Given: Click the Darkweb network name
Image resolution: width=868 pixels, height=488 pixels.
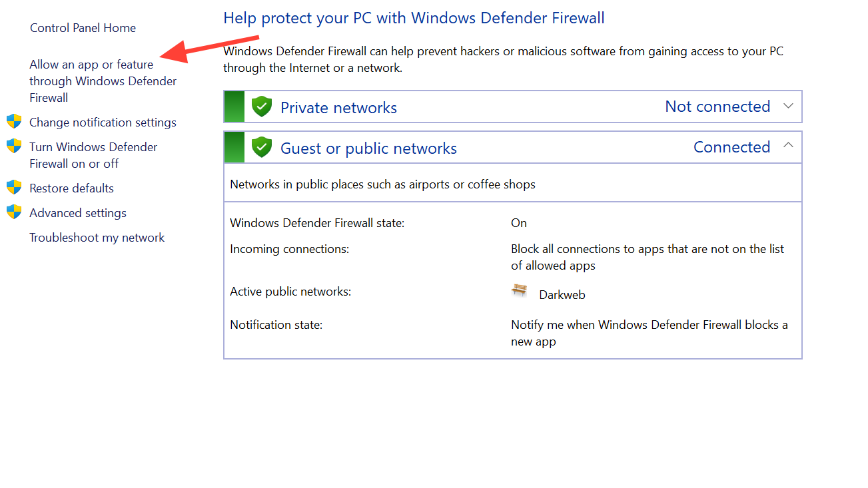Looking at the screenshot, I should tap(562, 295).
